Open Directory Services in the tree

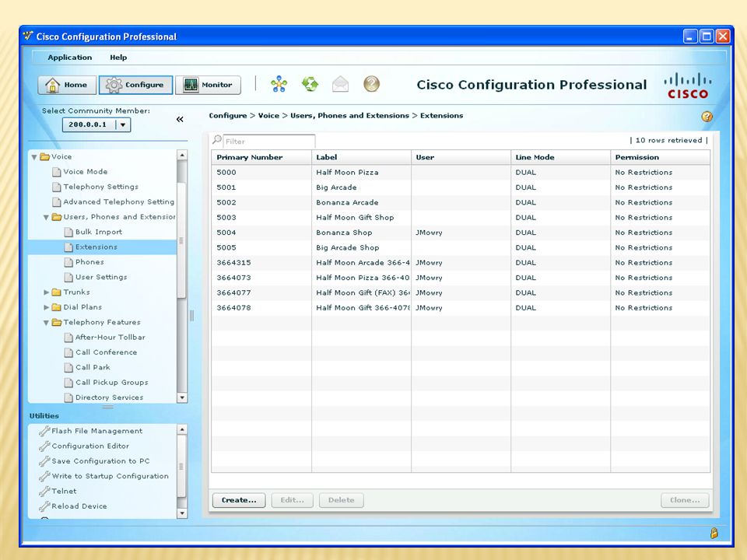click(x=109, y=397)
